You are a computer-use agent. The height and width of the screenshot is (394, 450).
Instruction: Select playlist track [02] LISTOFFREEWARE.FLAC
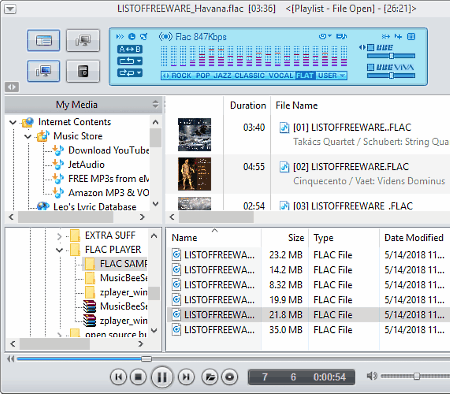pyautogui.click(x=351, y=167)
